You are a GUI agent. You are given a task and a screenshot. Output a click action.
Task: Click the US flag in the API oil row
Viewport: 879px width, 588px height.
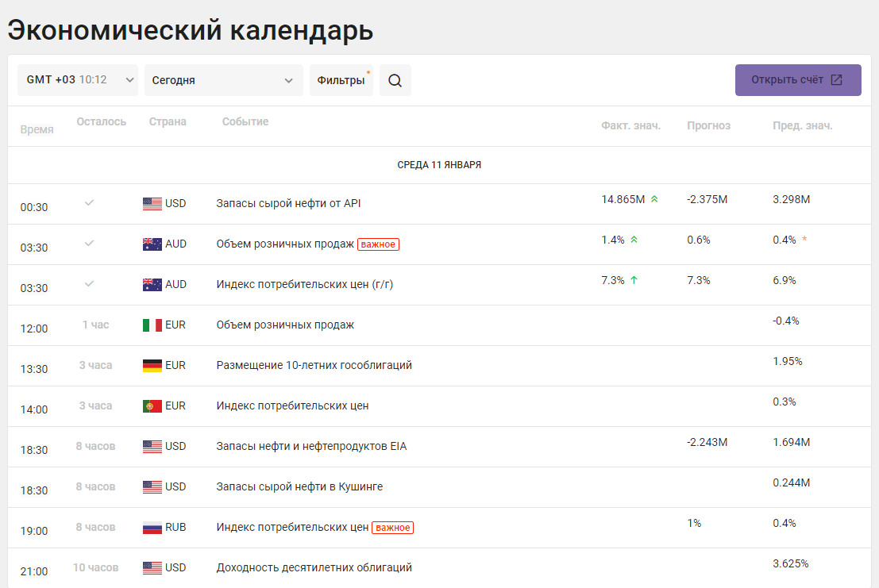coord(152,204)
